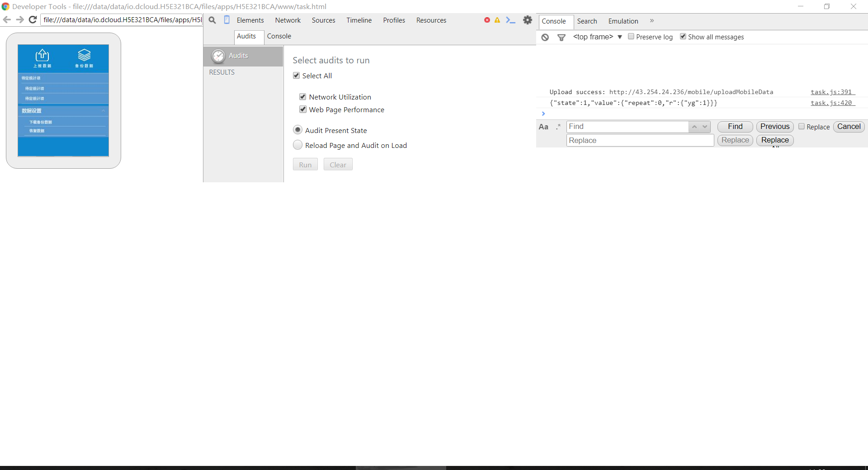Image resolution: width=868 pixels, height=470 pixels.
Task: Click the Replace input field
Action: click(640, 140)
